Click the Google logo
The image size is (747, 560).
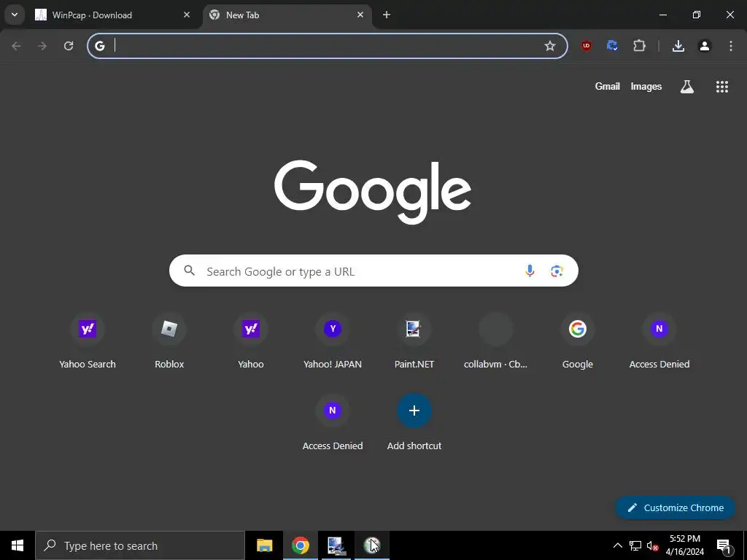click(x=373, y=192)
